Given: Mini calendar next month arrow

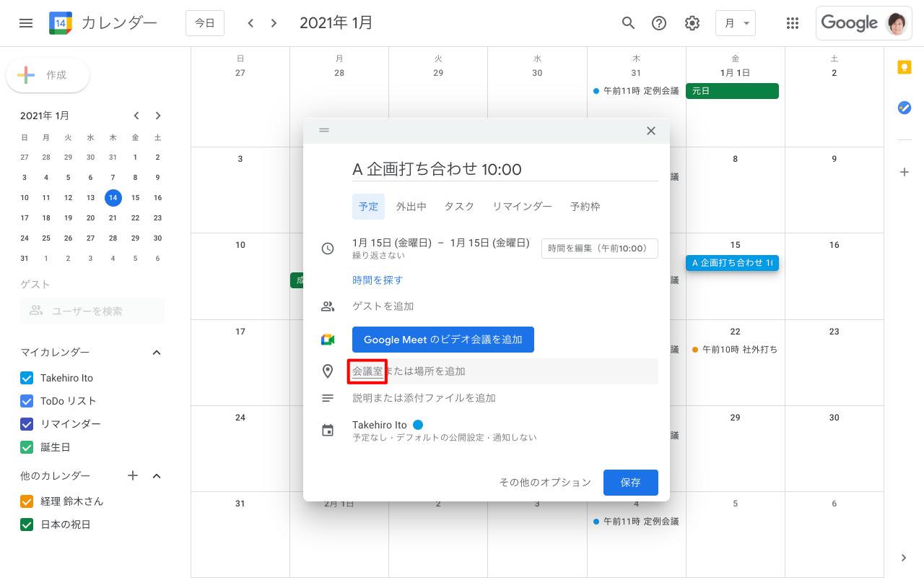Looking at the screenshot, I should (158, 116).
